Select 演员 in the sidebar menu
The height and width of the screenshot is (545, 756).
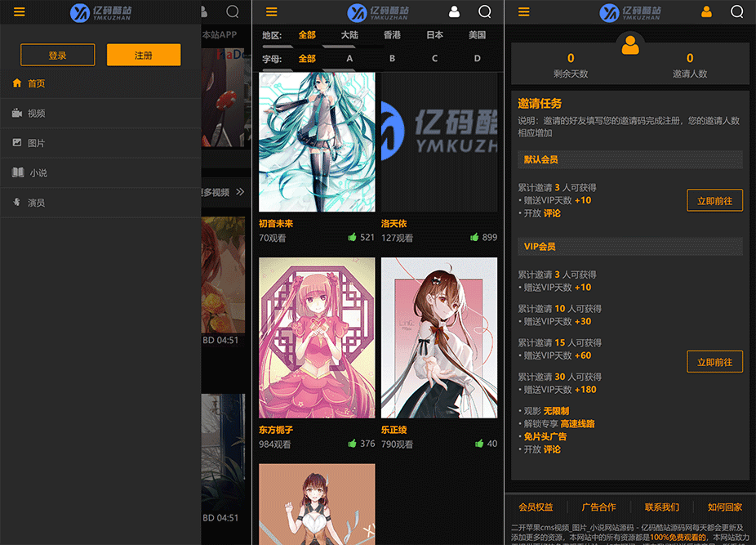tap(100, 203)
